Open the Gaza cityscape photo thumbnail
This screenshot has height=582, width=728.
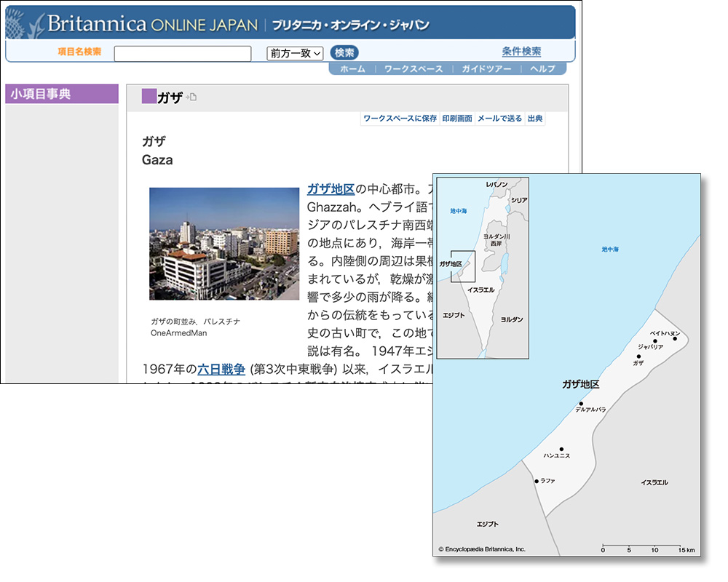pyautogui.click(x=224, y=244)
